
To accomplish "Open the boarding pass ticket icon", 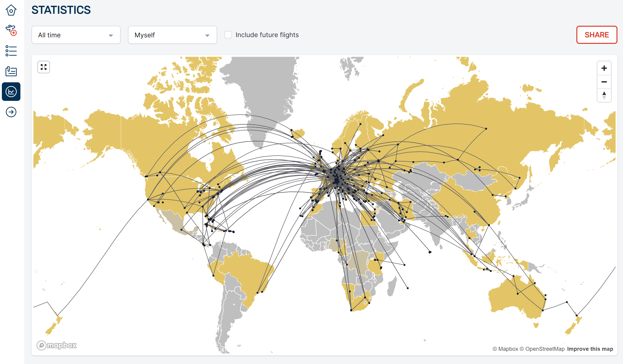I will pos(11,71).
